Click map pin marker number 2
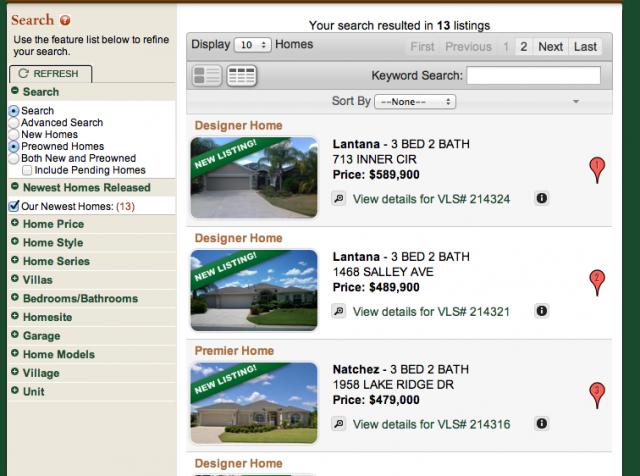The width and height of the screenshot is (640, 476). (x=597, y=282)
